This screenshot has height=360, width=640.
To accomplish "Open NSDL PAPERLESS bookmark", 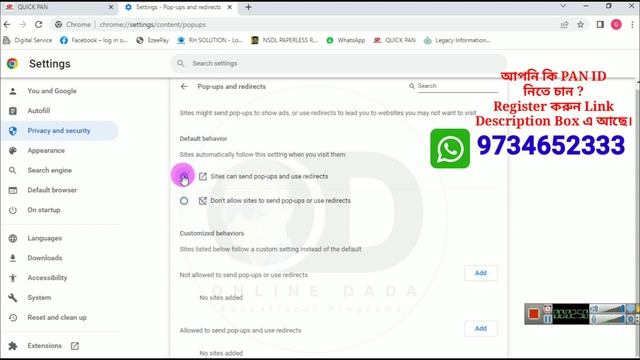I will [x=284, y=40].
